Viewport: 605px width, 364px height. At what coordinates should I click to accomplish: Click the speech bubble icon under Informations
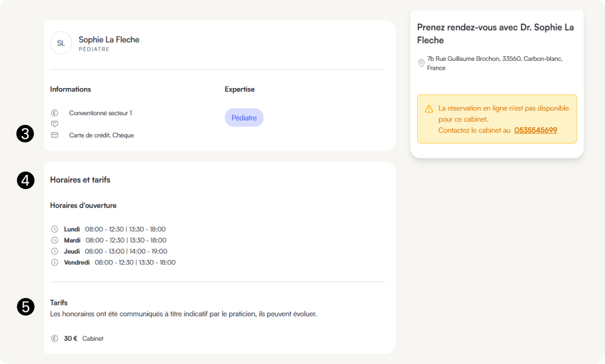click(x=54, y=124)
